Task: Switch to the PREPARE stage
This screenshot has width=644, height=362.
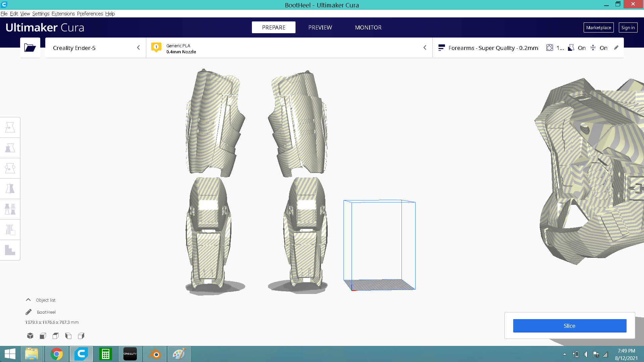Action: 274,27
